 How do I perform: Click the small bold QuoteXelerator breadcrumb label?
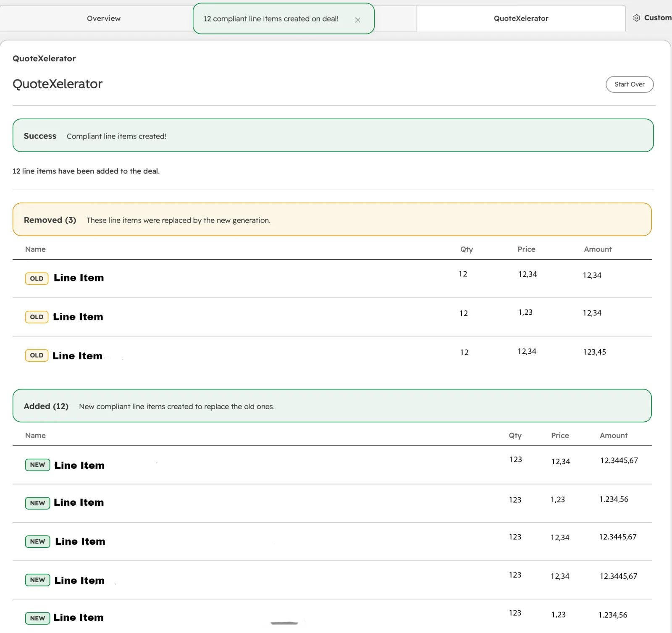click(x=44, y=58)
